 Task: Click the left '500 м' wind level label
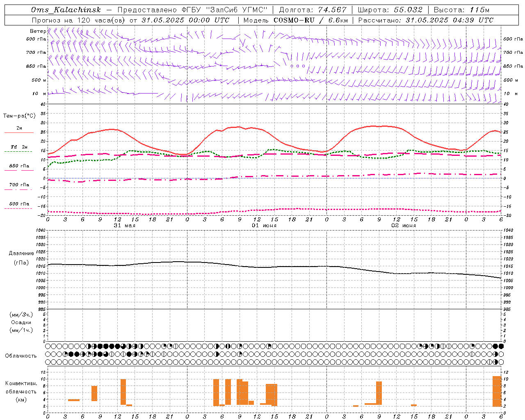(39, 80)
